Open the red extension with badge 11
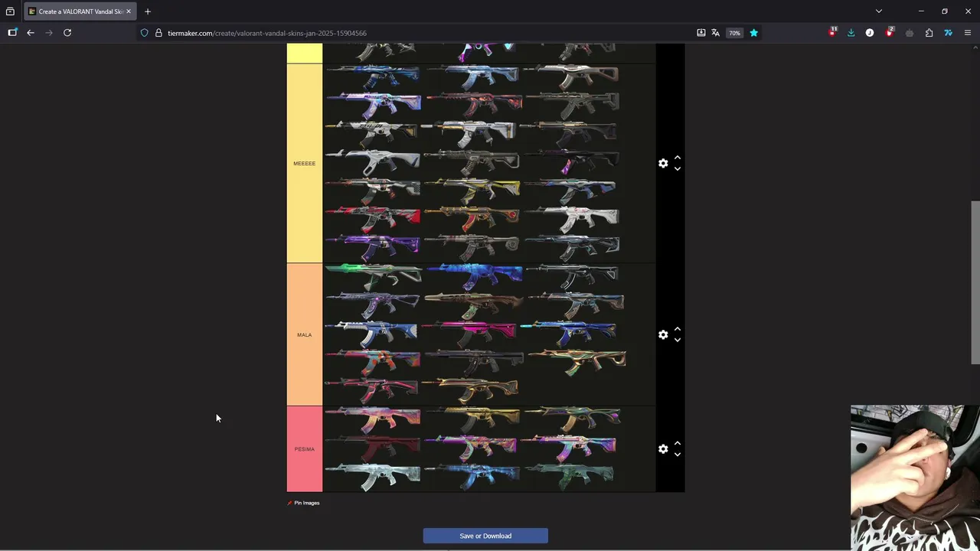Viewport: 980px width, 551px height. point(832,33)
